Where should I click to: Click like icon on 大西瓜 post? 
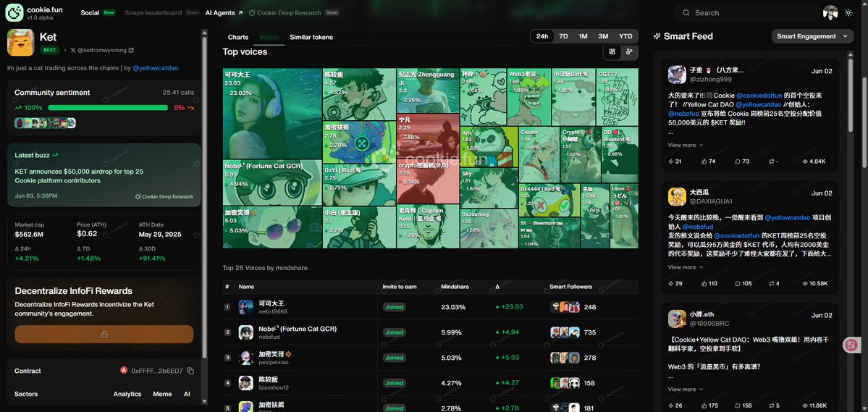click(x=704, y=284)
